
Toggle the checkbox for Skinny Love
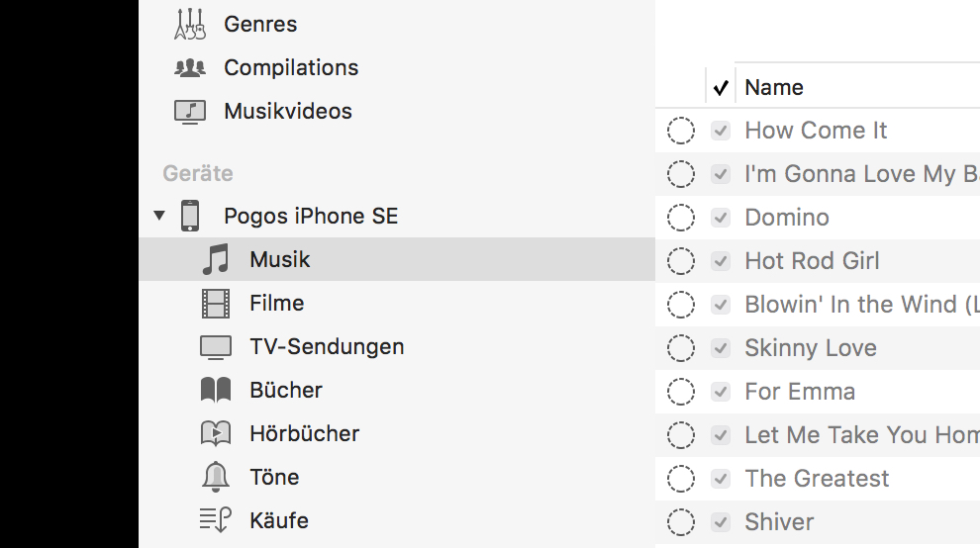tap(721, 348)
